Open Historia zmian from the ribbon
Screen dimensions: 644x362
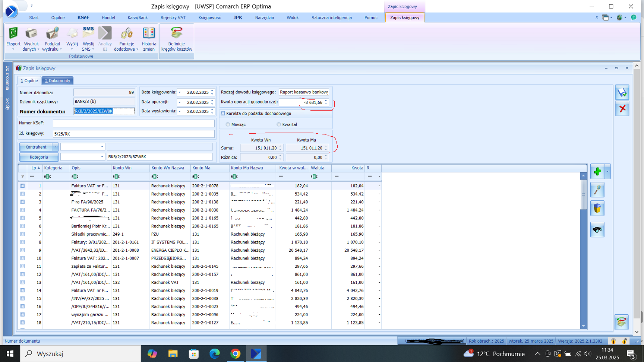coord(149,34)
